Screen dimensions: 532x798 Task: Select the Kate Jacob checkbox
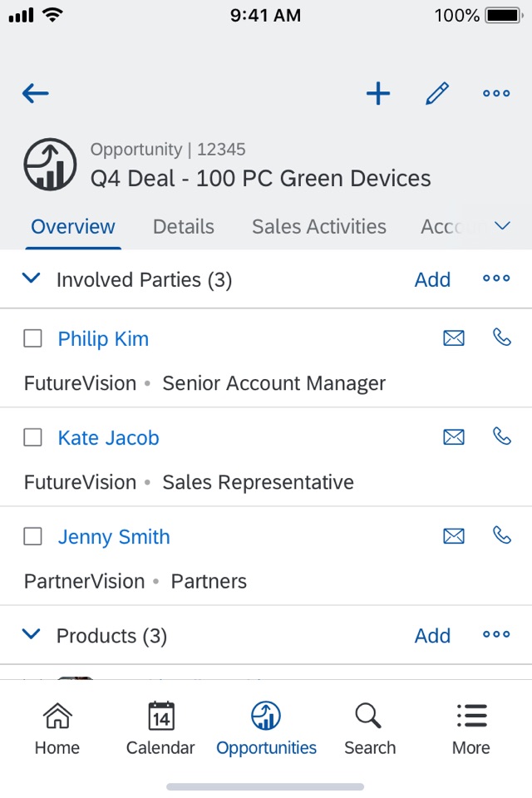click(32, 438)
